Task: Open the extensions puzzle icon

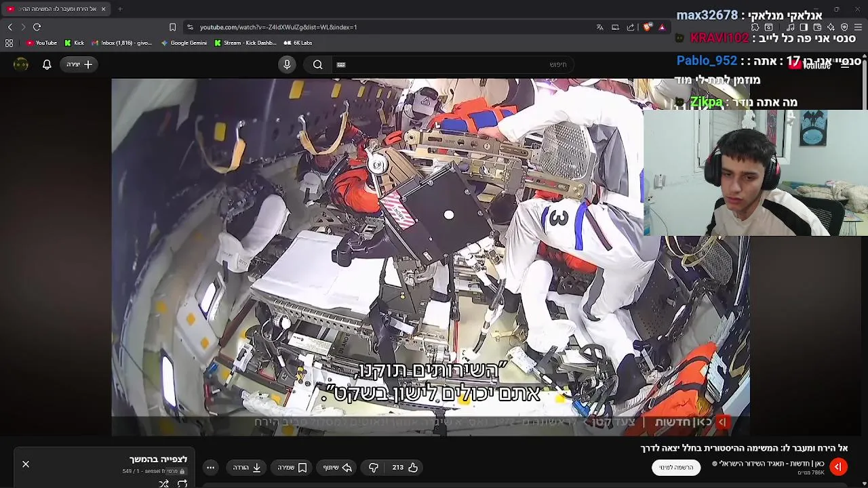Action: 755,27
